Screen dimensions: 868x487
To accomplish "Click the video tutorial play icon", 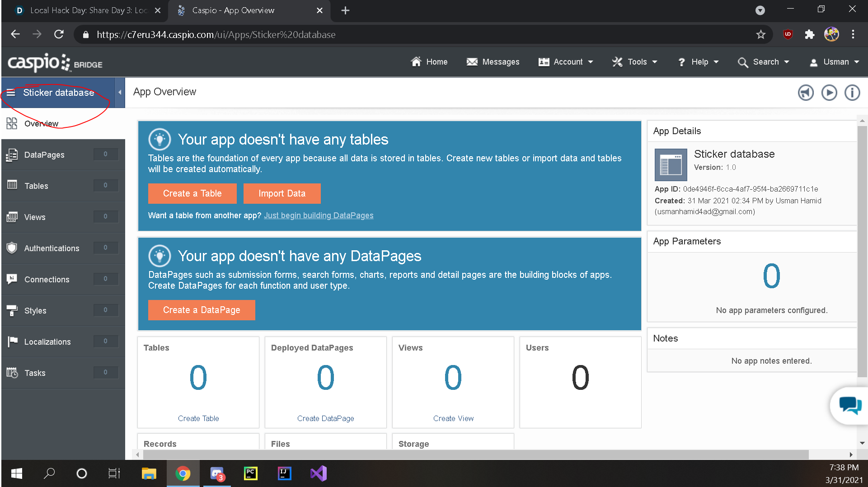I will (829, 93).
